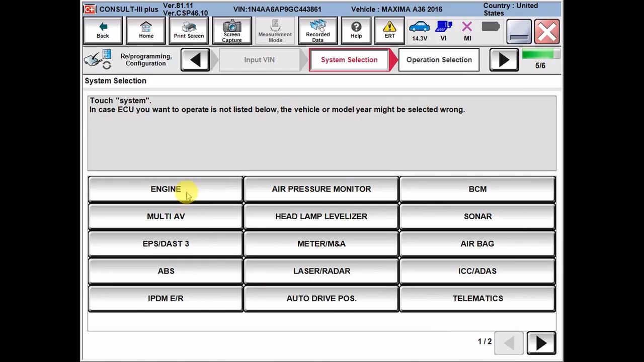The image size is (644, 362).
Task: Click the Re/programming Configuration icon
Action: [98, 59]
